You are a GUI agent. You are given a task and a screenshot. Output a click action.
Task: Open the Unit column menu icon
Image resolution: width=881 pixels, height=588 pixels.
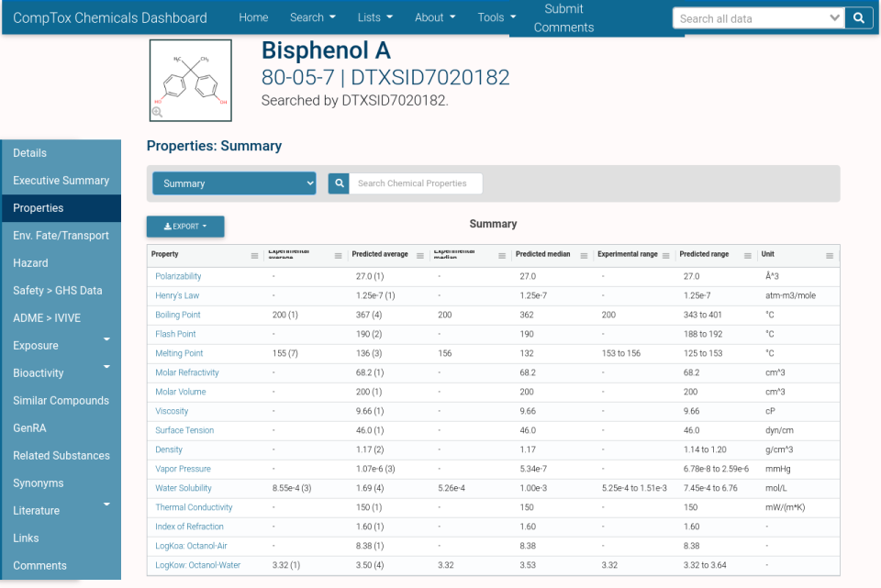pyautogui.click(x=830, y=256)
